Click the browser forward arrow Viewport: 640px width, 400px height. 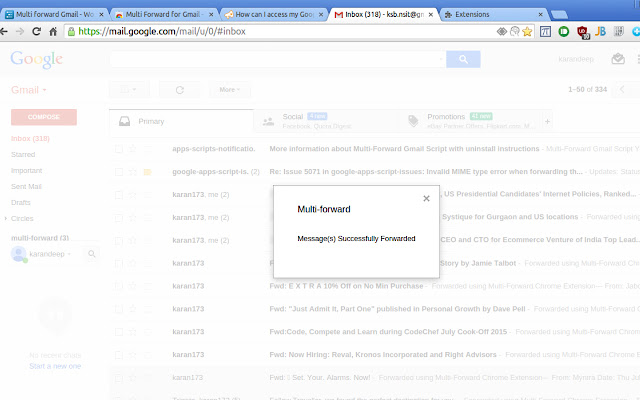pyautogui.click(x=20, y=31)
